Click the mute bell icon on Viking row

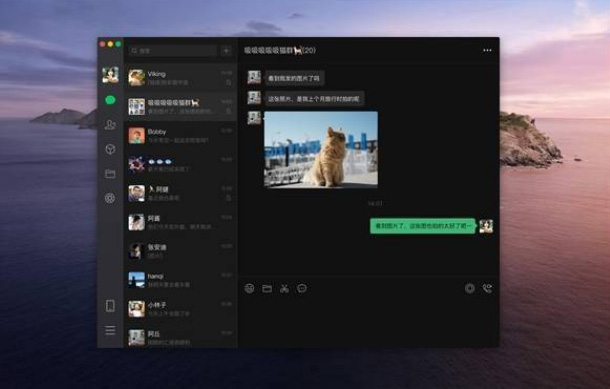pos(229,82)
